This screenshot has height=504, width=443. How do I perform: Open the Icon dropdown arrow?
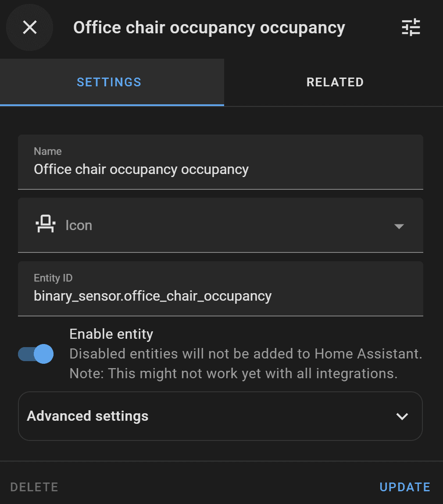click(x=399, y=226)
